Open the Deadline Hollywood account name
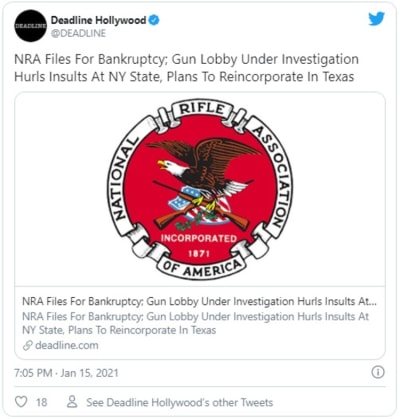This screenshot has width=400, height=419. point(98,20)
